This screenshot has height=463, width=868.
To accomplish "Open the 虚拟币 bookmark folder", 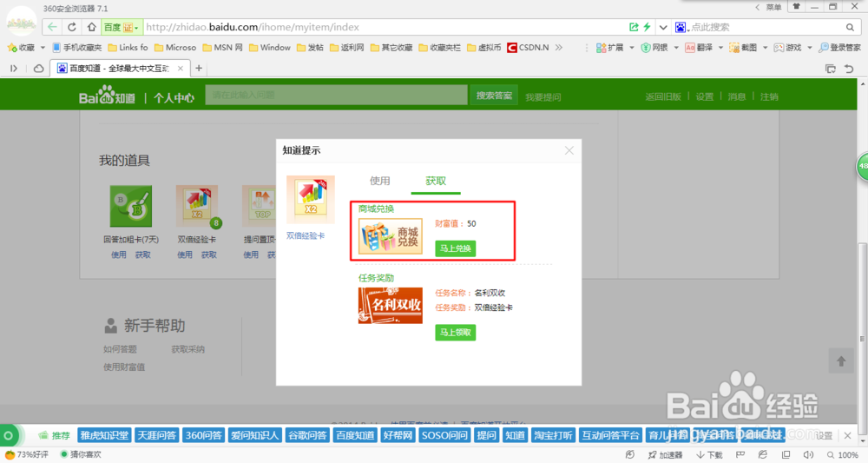I will (484, 48).
